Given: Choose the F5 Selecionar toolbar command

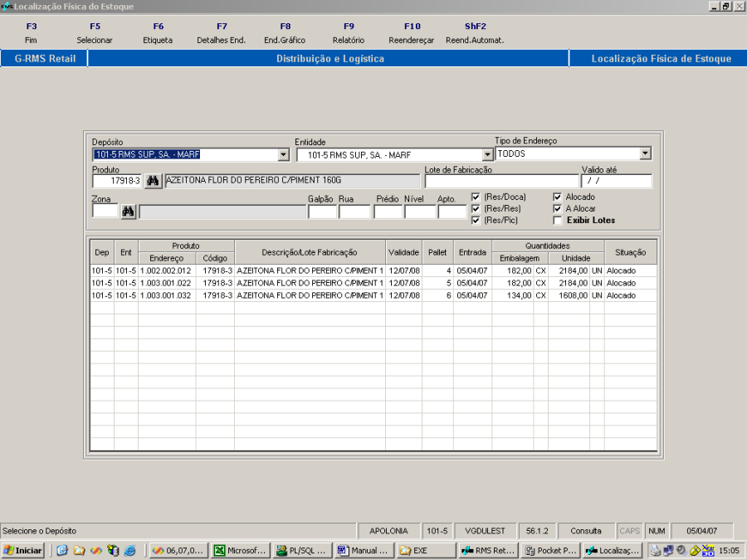Looking at the screenshot, I should pyautogui.click(x=95, y=33).
